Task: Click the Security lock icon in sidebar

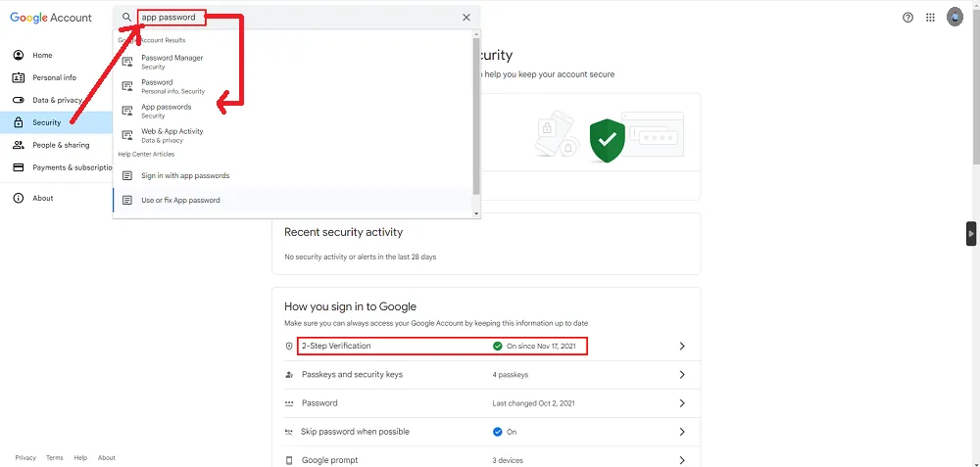Action: pos(19,122)
